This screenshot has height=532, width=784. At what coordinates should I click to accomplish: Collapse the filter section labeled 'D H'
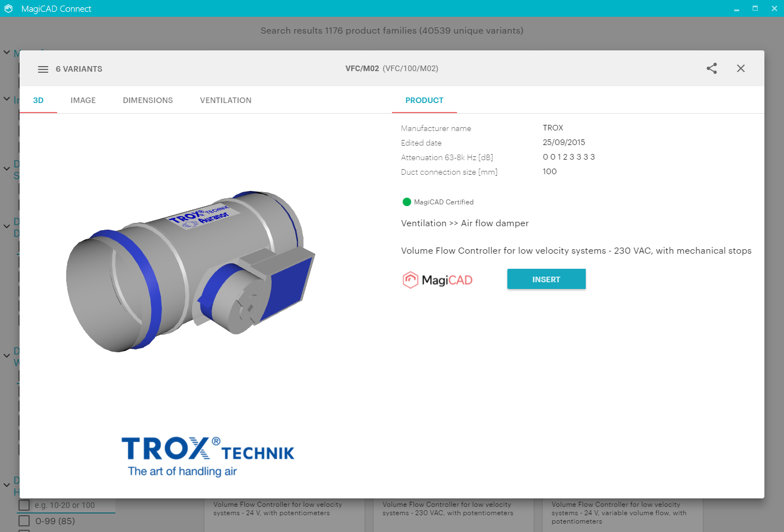coord(7,485)
